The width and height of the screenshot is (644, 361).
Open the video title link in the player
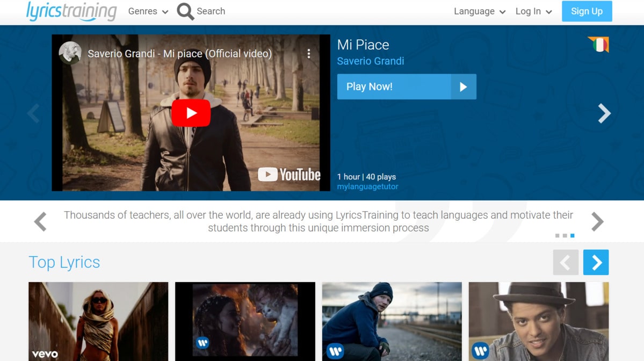click(180, 54)
